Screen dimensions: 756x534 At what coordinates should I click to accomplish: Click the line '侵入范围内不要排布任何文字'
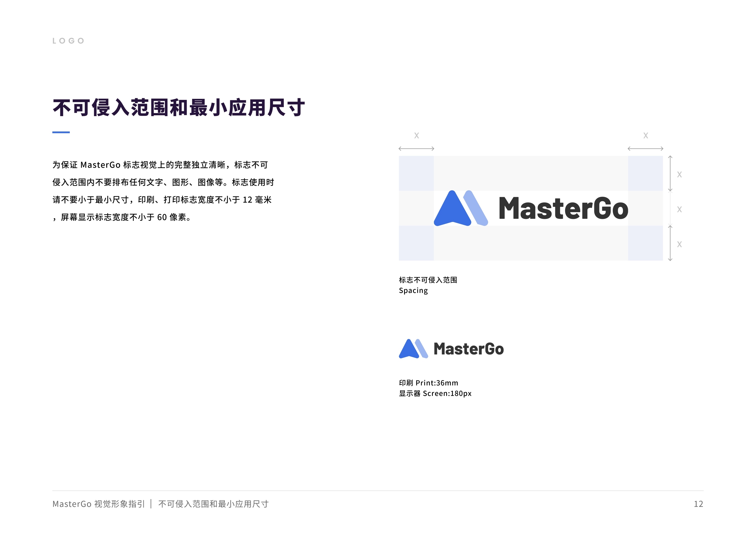[x=163, y=182]
